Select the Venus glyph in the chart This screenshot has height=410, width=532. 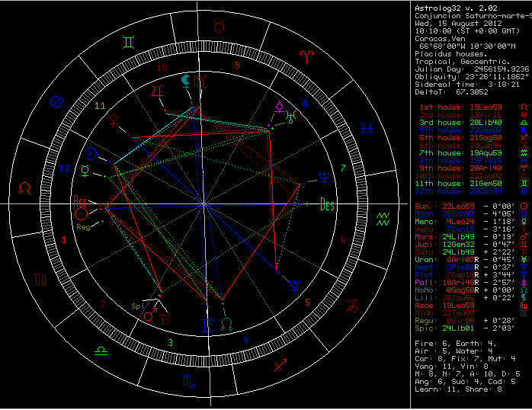point(114,120)
